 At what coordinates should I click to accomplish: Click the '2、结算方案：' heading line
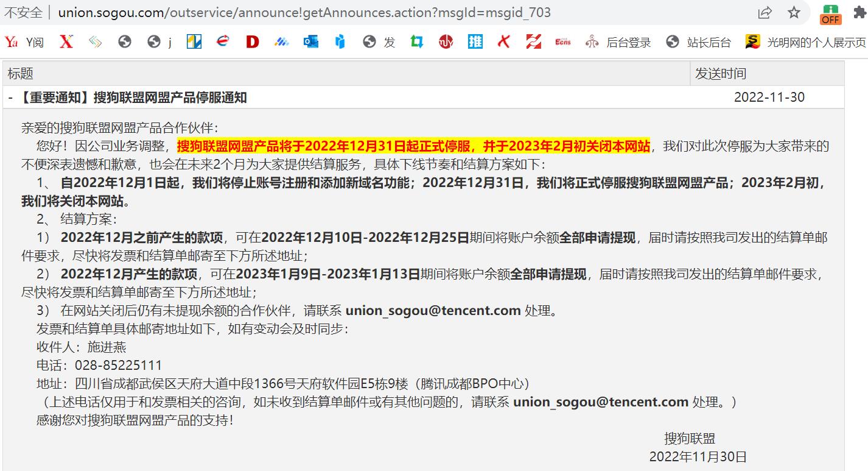[77, 219]
